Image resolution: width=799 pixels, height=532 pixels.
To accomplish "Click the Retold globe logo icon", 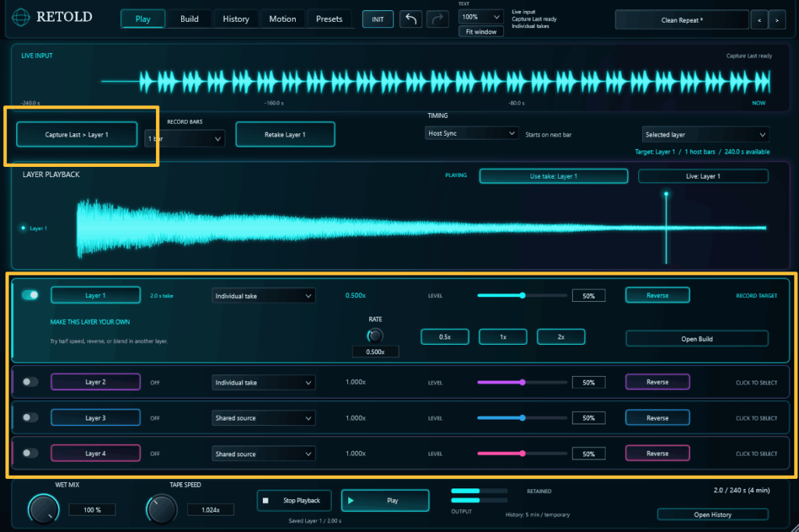I will coord(21,17).
